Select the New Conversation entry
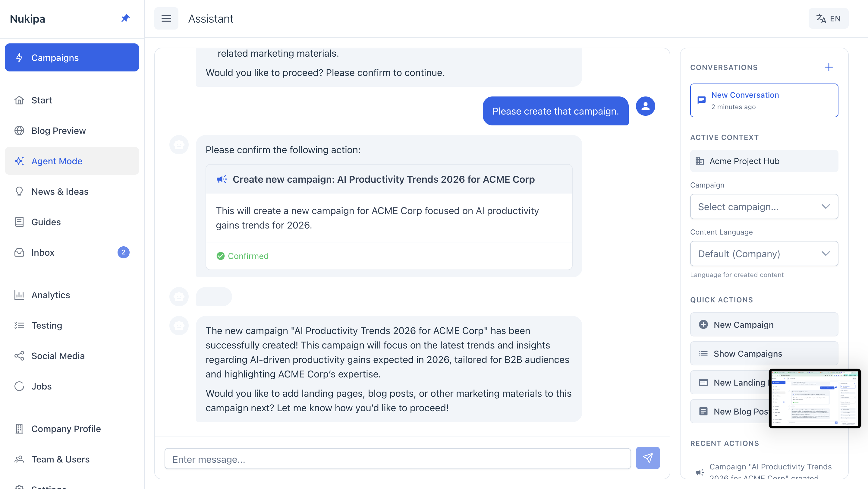 tap(763, 100)
